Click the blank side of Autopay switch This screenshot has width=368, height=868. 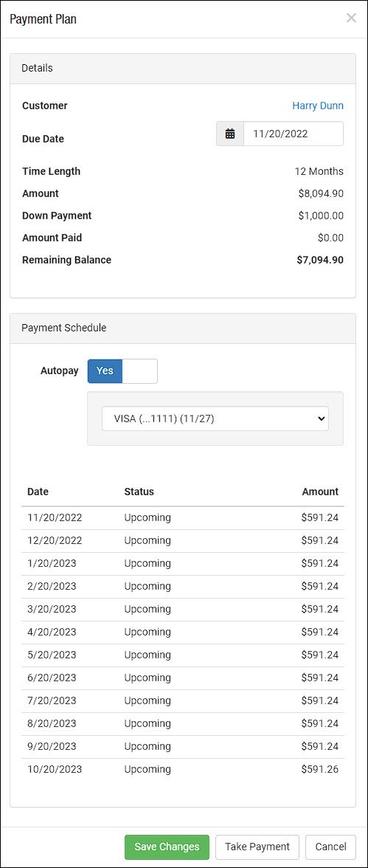point(139,371)
